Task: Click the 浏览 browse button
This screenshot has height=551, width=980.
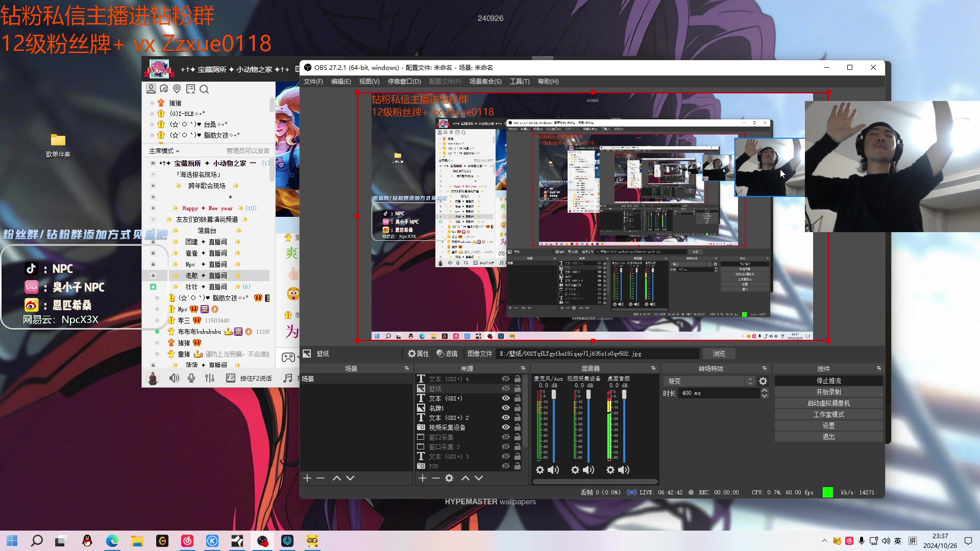Action: (x=719, y=354)
